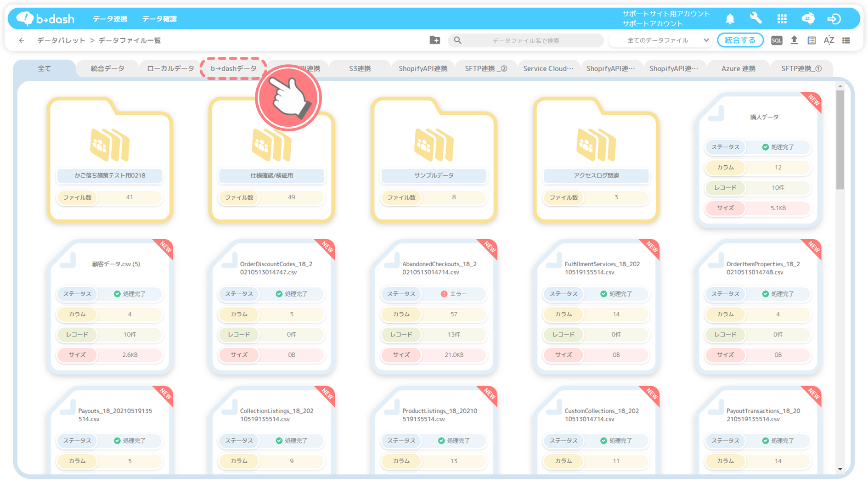Open FulfillmentServices_18_20210519135514.csv file
Viewport: 868px width, 488px height.
596,307
